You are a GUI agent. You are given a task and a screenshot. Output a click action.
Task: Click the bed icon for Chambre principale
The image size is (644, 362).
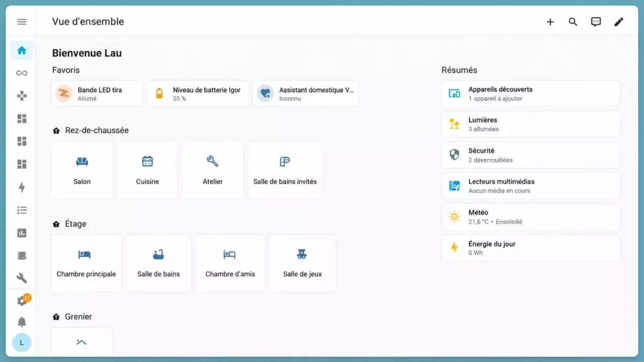tap(84, 254)
